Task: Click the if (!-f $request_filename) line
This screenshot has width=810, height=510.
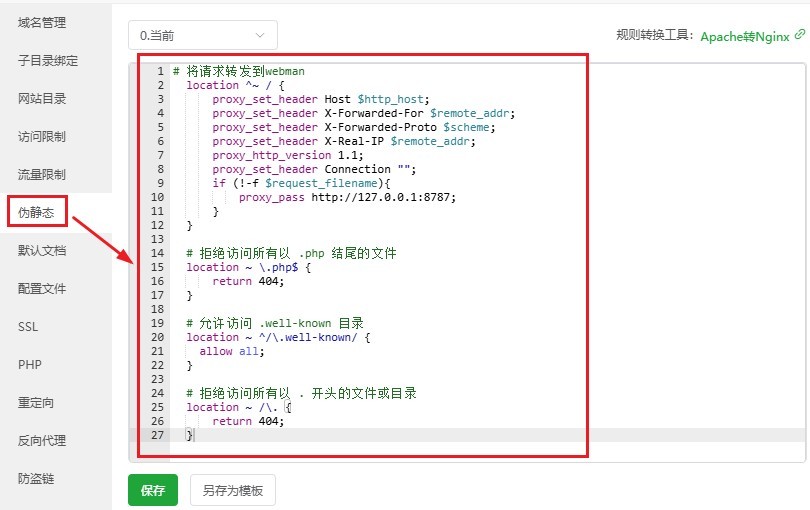Action: [301, 183]
